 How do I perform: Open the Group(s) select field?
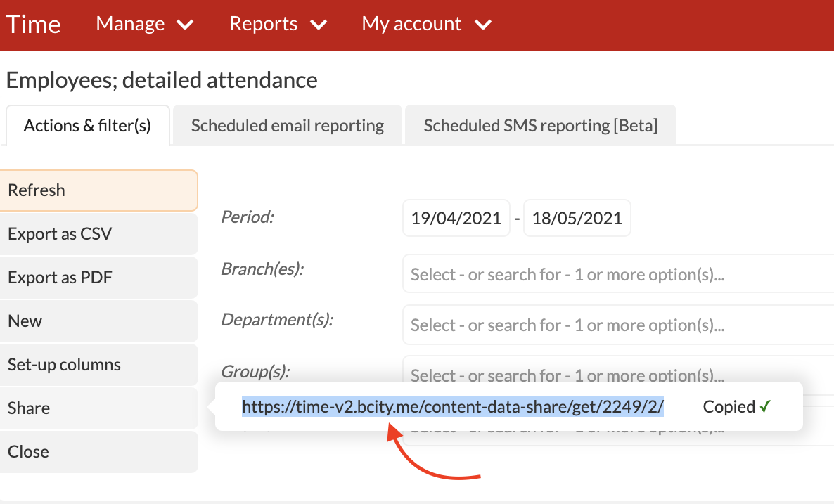click(618, 370)
